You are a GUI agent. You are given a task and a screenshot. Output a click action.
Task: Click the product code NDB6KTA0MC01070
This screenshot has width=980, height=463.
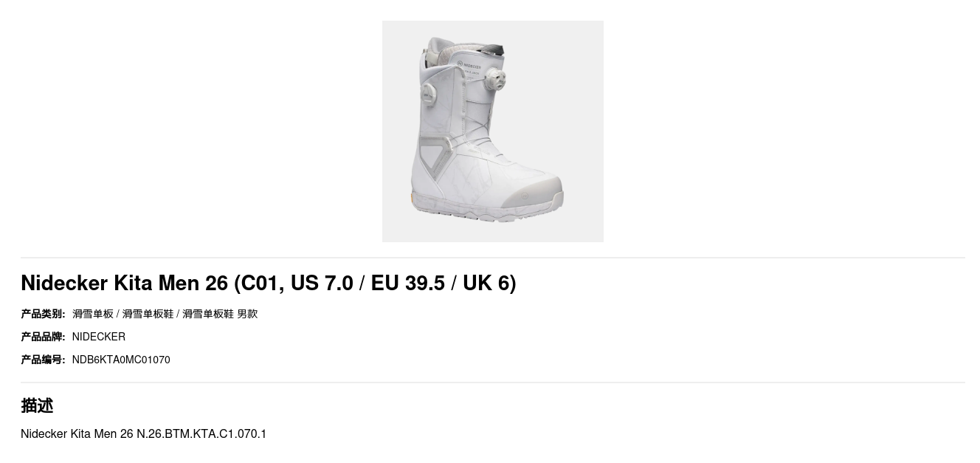click(x=121, y=360)
